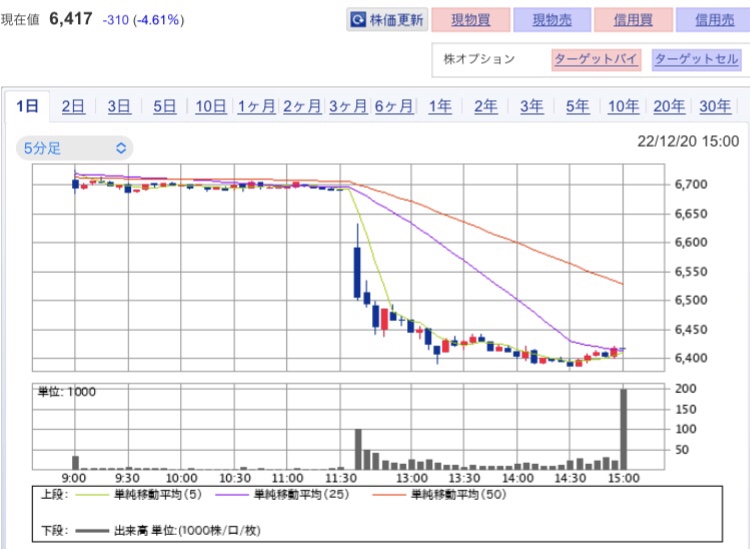Switch to the 2ヶ月 chart tab

302,106
